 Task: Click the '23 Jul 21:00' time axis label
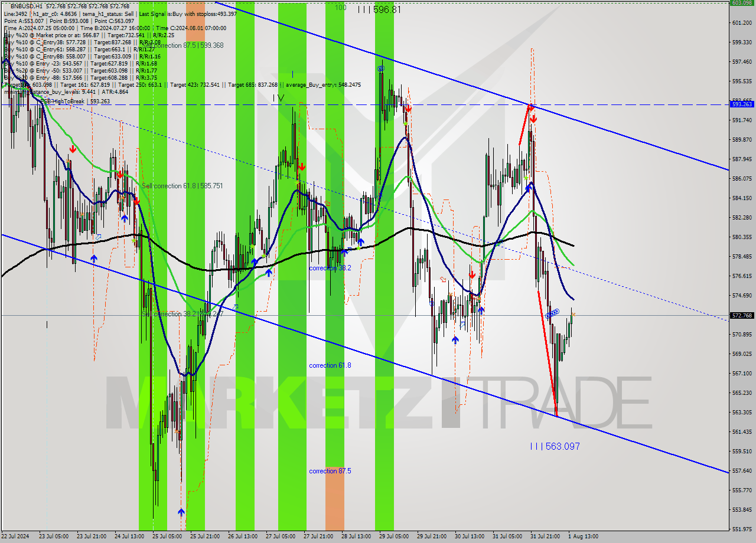coord(92,537)
